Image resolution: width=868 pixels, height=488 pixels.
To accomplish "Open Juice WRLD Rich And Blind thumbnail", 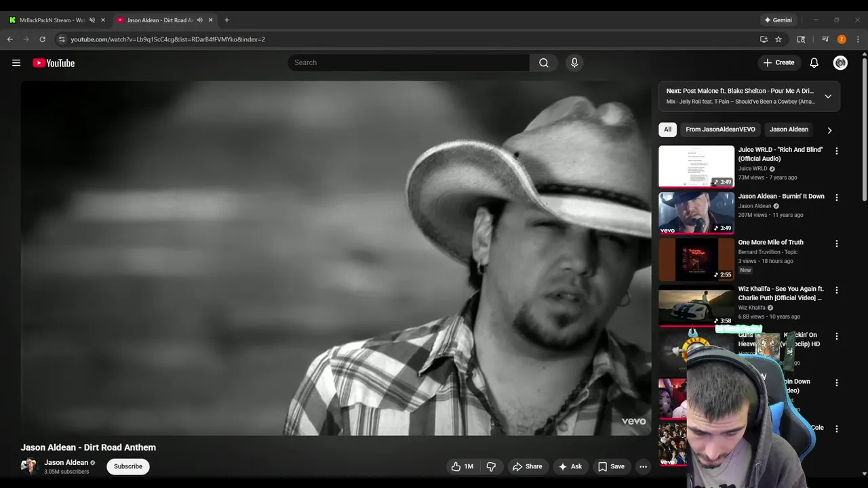I will coord(696,166).
